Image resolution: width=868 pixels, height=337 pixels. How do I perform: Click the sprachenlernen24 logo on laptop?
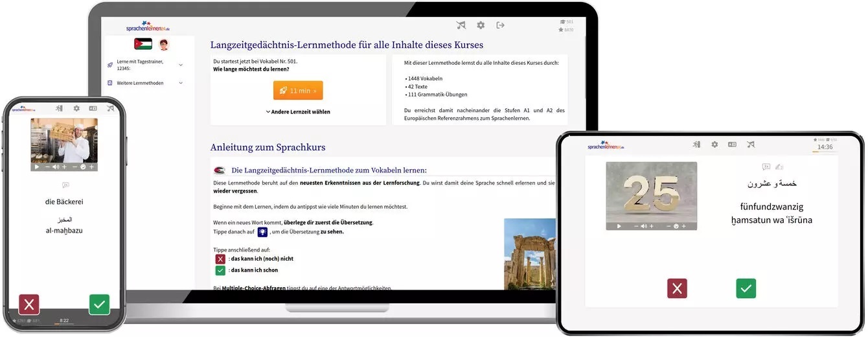[147, 27]
